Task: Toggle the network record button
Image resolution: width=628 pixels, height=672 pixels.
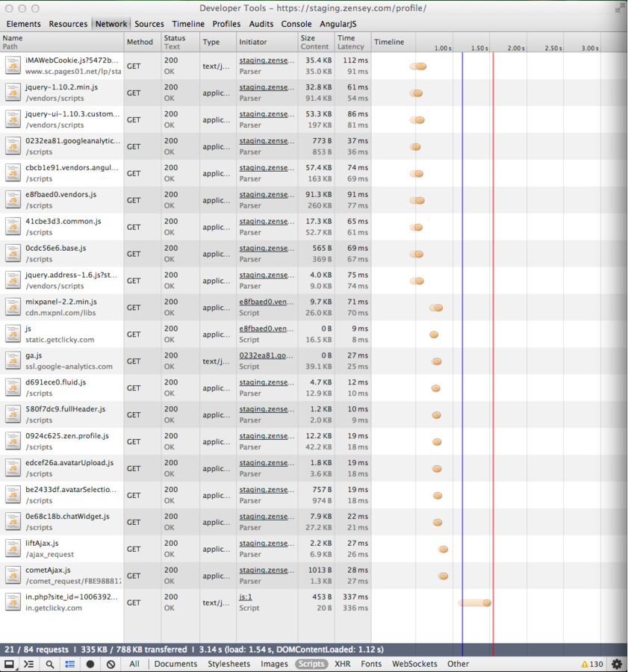Action: click(x=90, y=664)
